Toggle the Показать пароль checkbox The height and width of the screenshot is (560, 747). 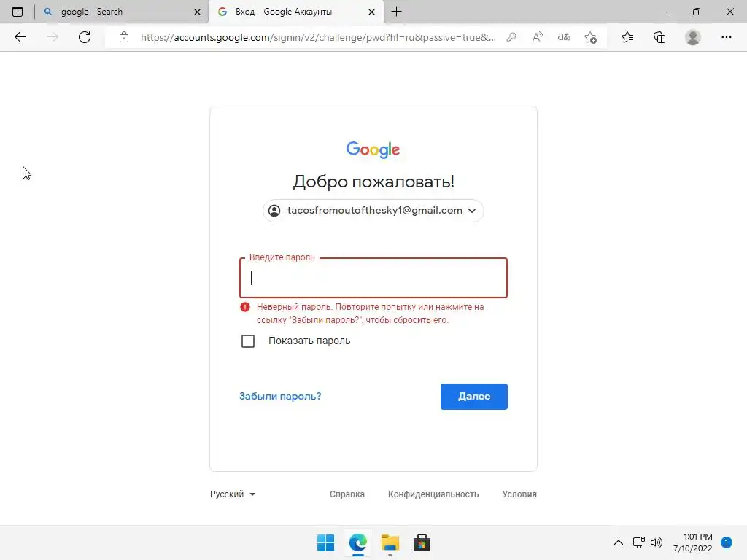[248, 341]
